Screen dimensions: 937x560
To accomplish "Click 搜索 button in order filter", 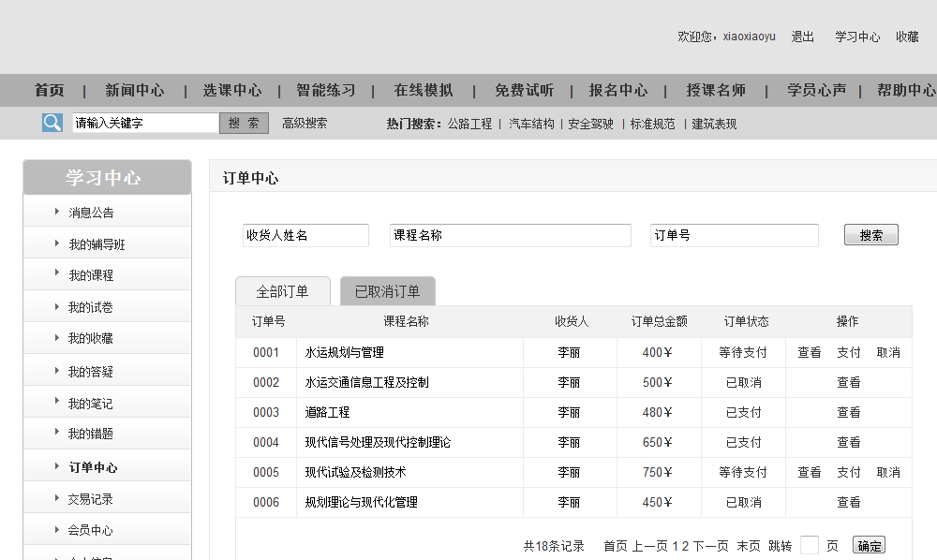I will click(870, 235).
